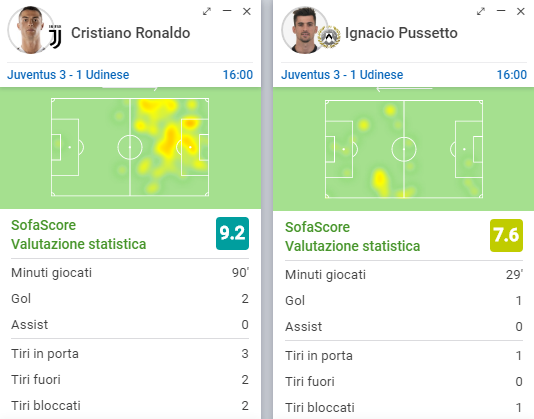Close the Ignacio Pussetto panel
This screenshot has width=534, height=419.
click(521, 11)
